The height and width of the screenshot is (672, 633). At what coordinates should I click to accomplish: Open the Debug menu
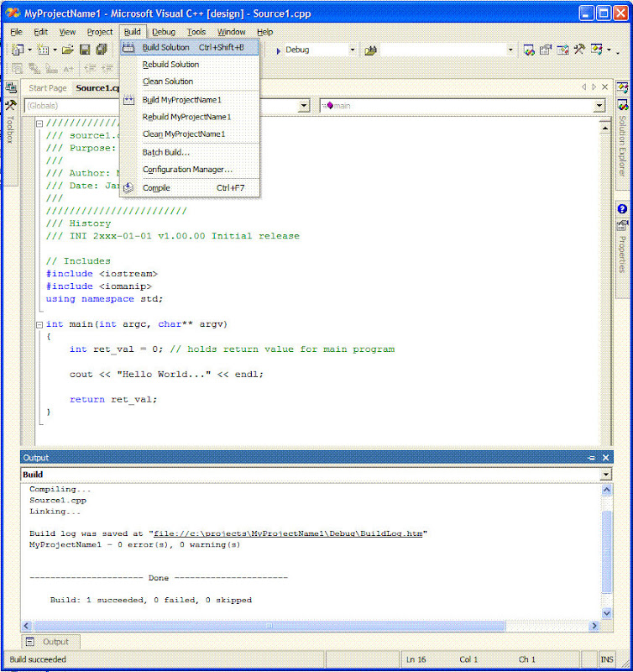click(x=164, y=32)
